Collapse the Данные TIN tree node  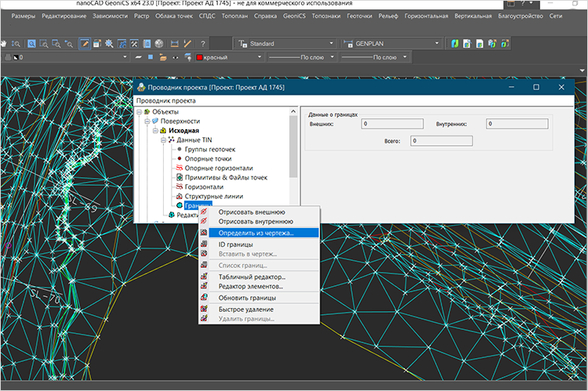point(162,139)
